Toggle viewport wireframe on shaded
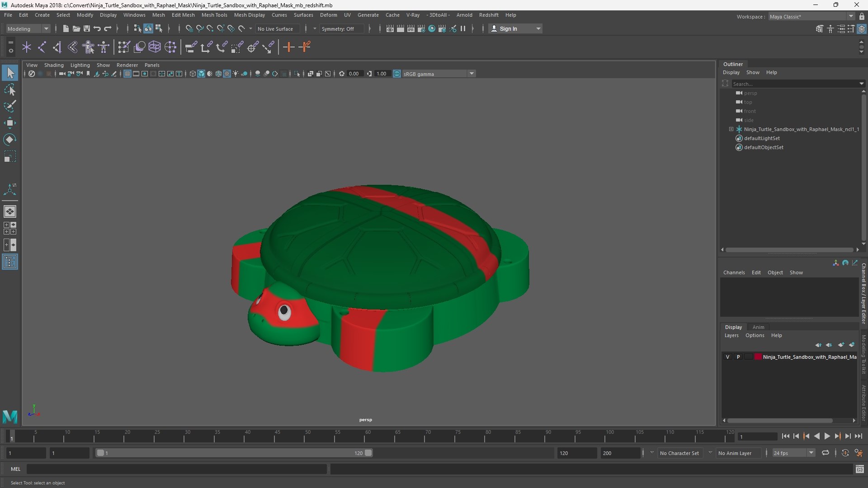 coord(218,74)
